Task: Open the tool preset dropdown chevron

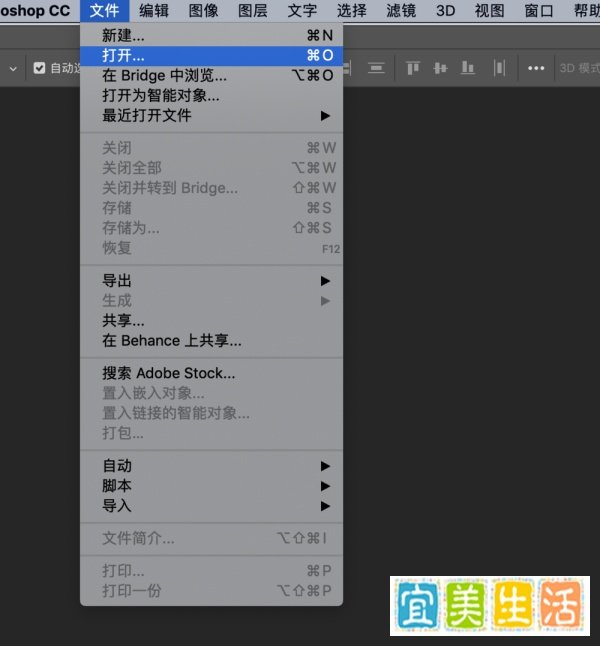Action: point(13,69)
